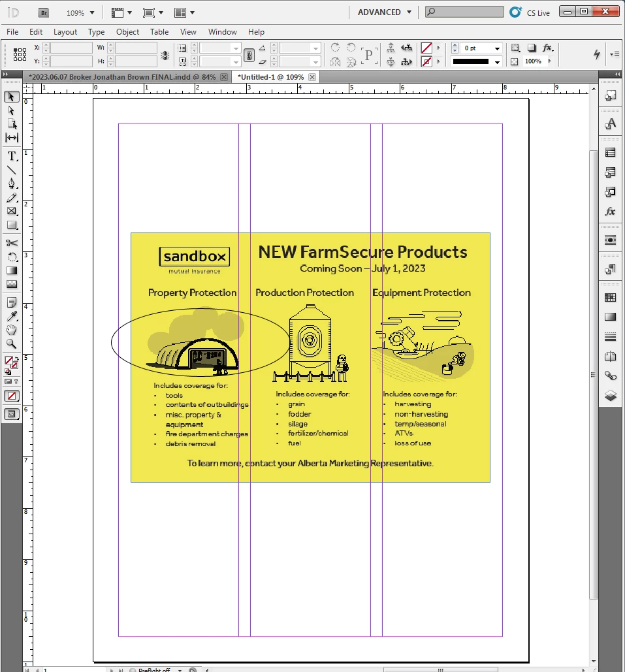The image size is (625, 672).
Task: Select the Selection tool arrow
Action: pos(12,97)
